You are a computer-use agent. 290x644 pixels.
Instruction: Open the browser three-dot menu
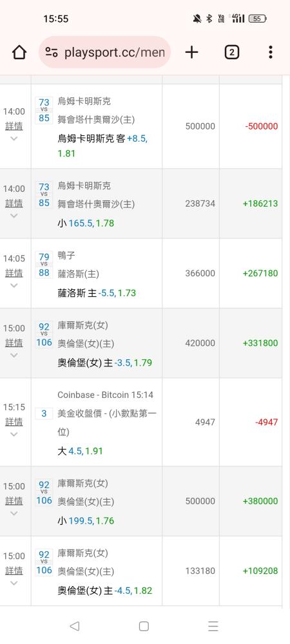[x=270, y=52]
